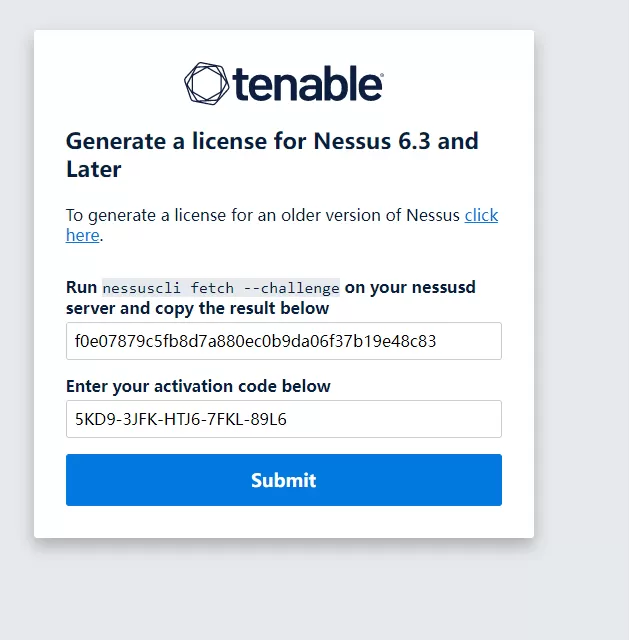The image size is (630, 640).
Task: Follow the "click here" older version link
Action: (x=481, y=215)
